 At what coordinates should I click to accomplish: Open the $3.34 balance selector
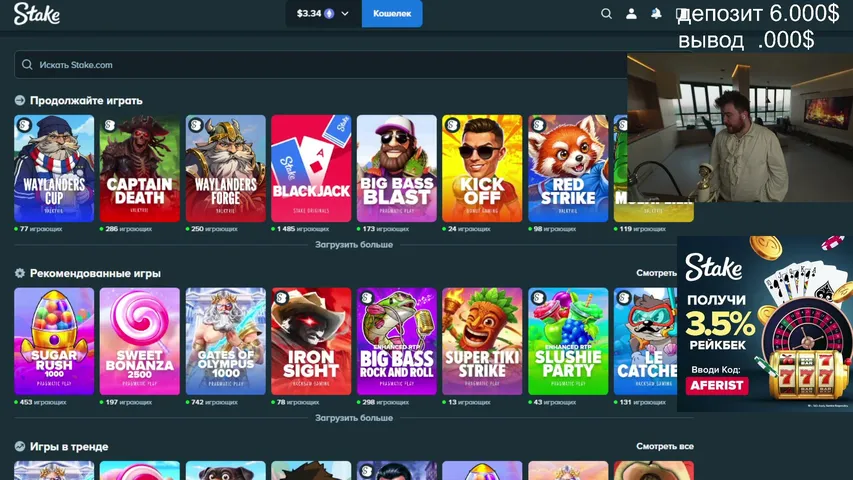tap(323, 14)
